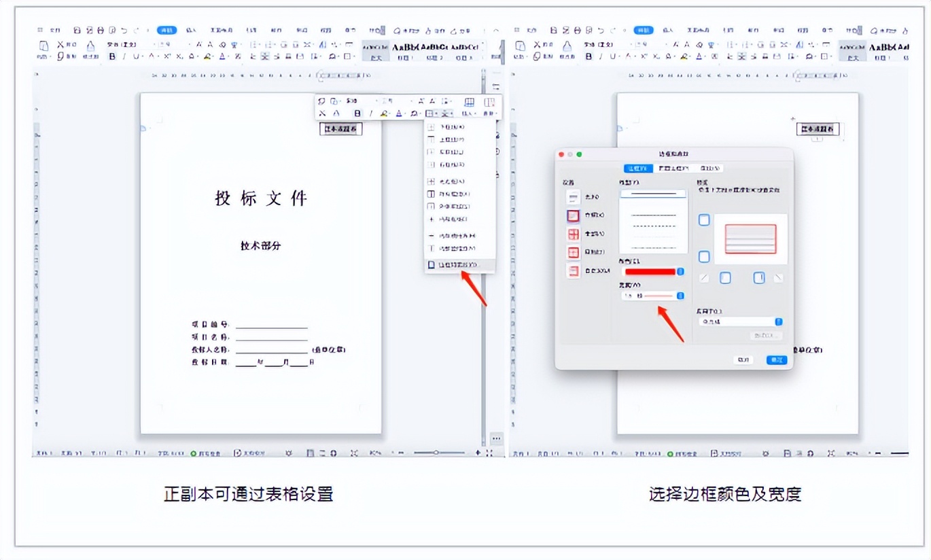Choose the 全部 (all) border setting icon
The width and height of the screenshot is (931, 560).
tap(573, 234)
